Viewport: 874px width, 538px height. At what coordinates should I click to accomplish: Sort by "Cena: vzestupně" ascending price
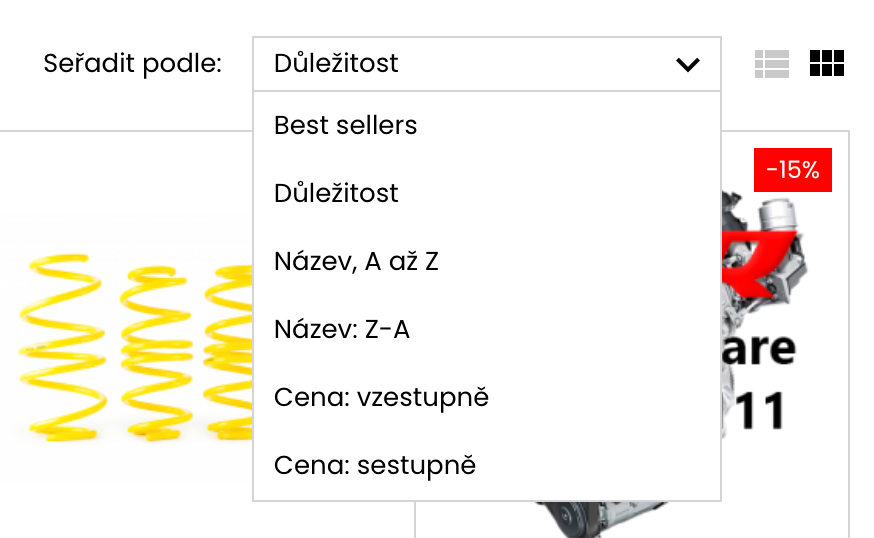[381, 397]
